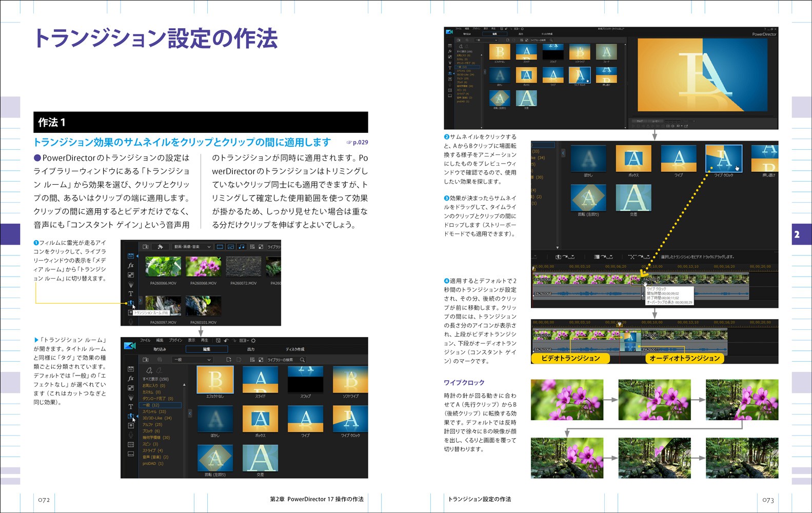812x513 pixels.
Task: Click the puzzle-piece plugin icon in media library toolbar
Action: [160, 247]
